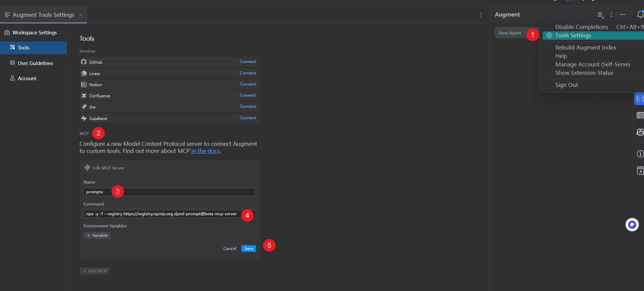The width and height of the screenshot is (644, 291).
Task: Add an environment Variable
Action: coord(97,235)
